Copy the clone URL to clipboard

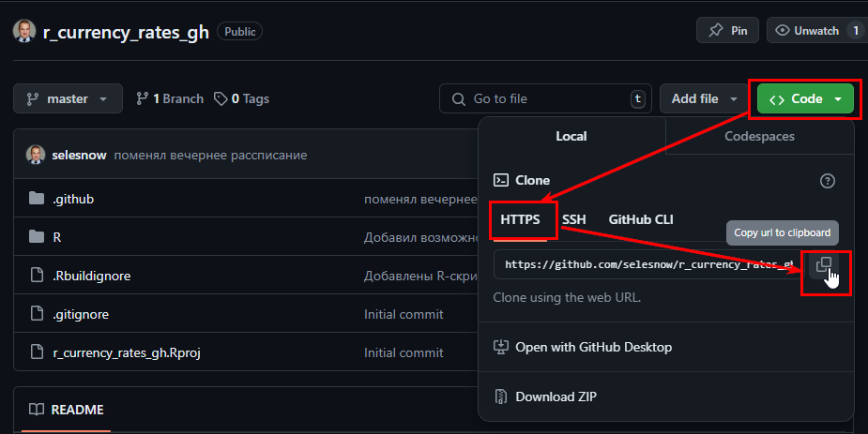(824, 264)
